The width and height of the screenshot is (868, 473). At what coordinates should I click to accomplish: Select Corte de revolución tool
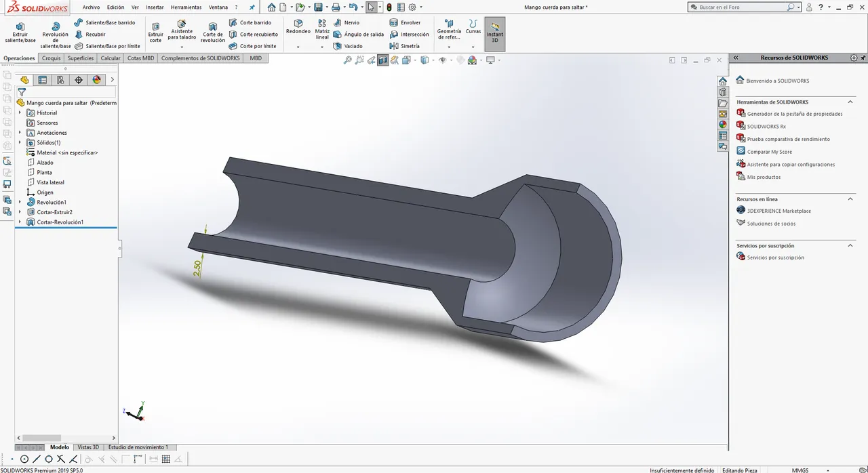coord(213,33)
